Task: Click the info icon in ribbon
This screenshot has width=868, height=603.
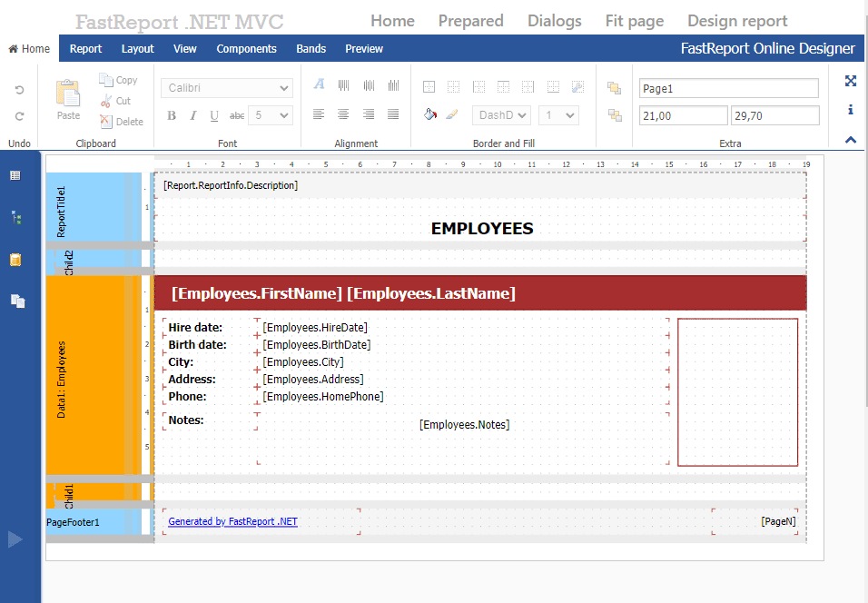Action: pos(851,110)
